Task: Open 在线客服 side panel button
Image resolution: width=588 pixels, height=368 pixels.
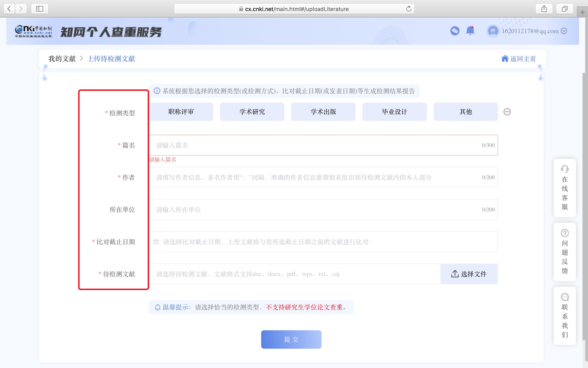Action: click(x=565, y=188)
